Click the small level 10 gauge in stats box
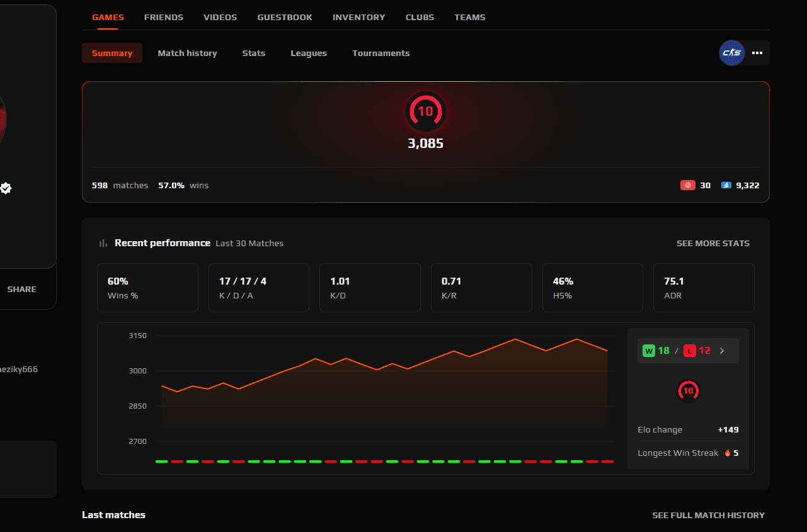807x532 pixels. point(688,390)
